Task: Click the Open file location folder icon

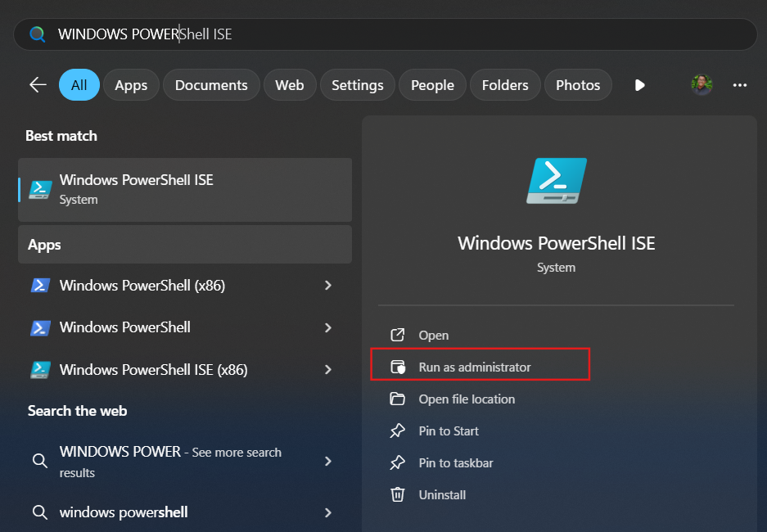Action: [397, 399]
